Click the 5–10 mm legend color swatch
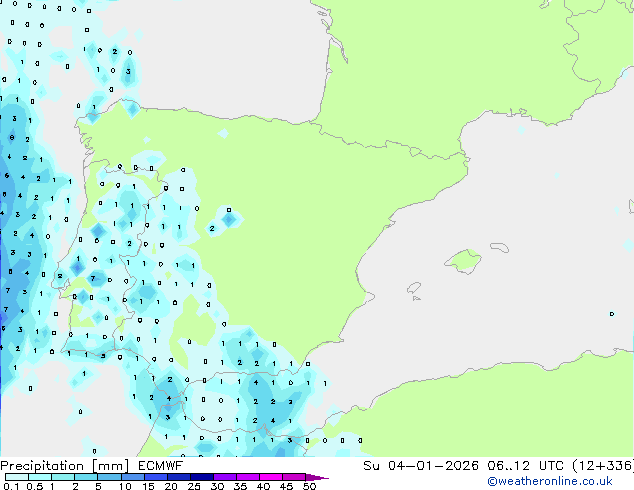 [109, 477]
